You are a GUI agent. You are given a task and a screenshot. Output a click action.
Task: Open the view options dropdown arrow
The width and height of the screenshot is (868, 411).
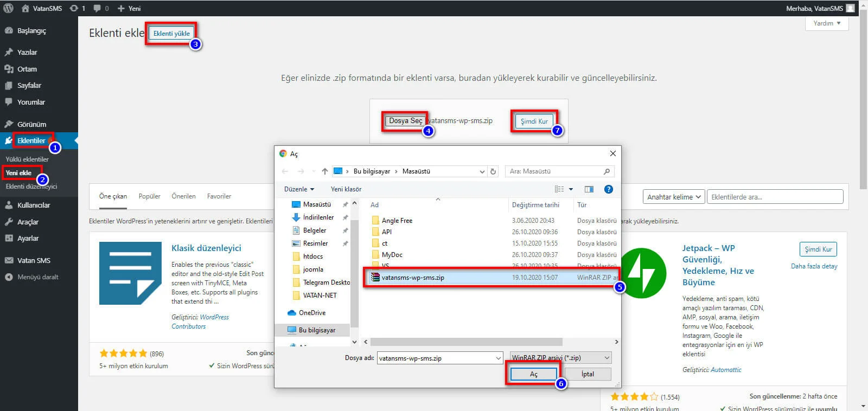[x=571, y=189]
